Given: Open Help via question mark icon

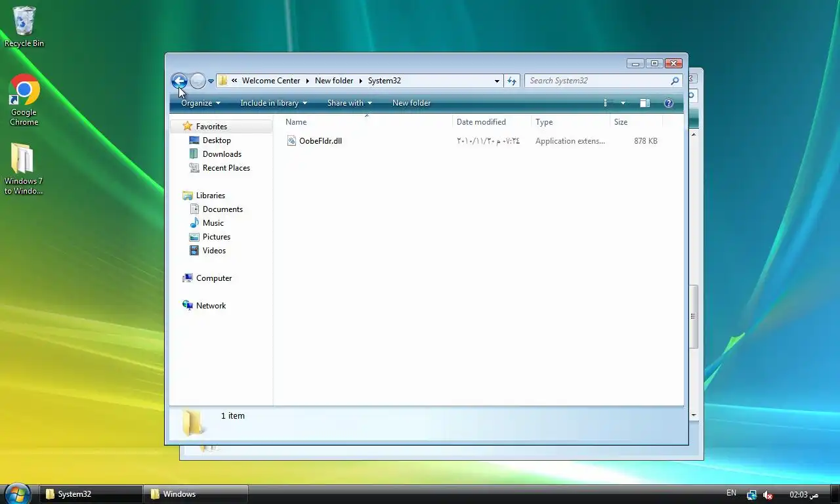Looking at the screenshot, I should pyautogui.click(x=669, y=103).
